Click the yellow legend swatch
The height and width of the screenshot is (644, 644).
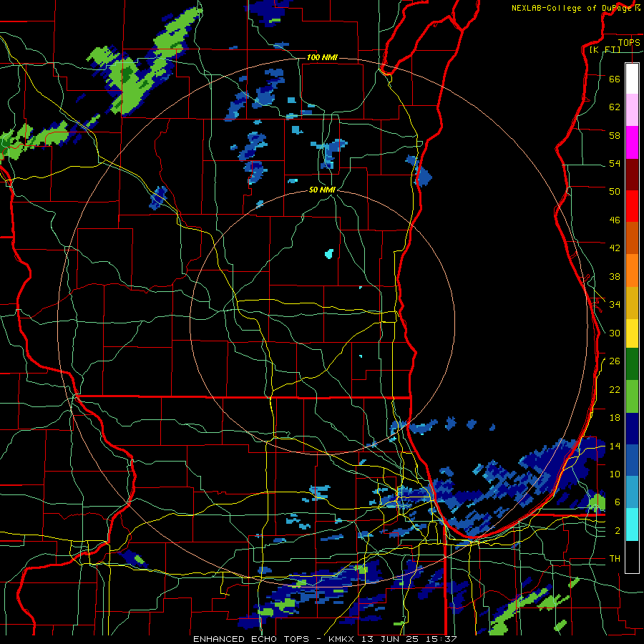[632, 333]
